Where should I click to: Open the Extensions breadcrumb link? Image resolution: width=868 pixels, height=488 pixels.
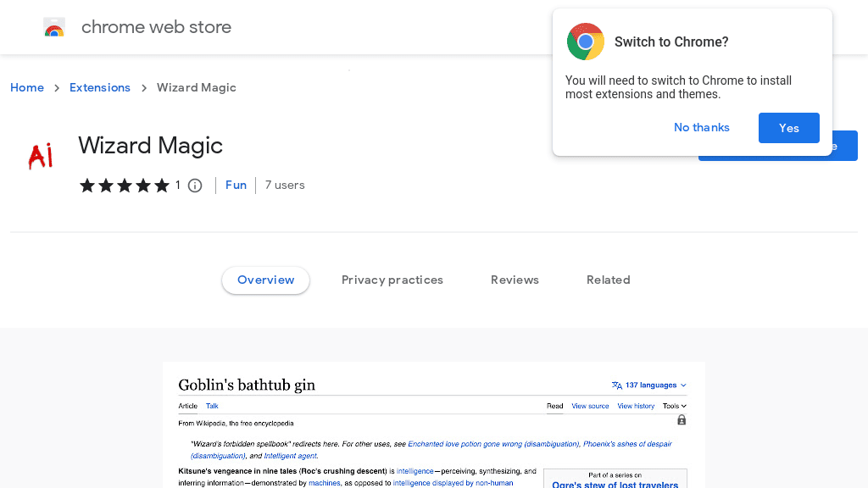(100, 87)
